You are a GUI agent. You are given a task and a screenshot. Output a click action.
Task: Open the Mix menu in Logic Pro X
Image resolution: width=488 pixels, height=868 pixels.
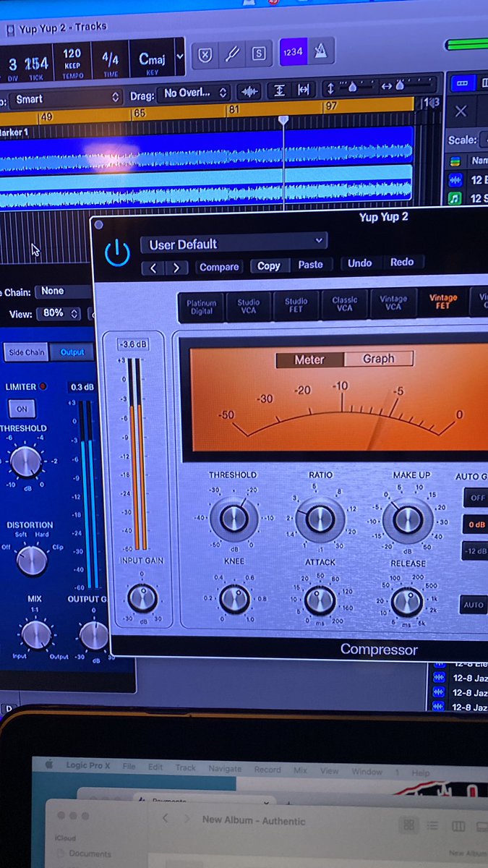tap(300, 770)
